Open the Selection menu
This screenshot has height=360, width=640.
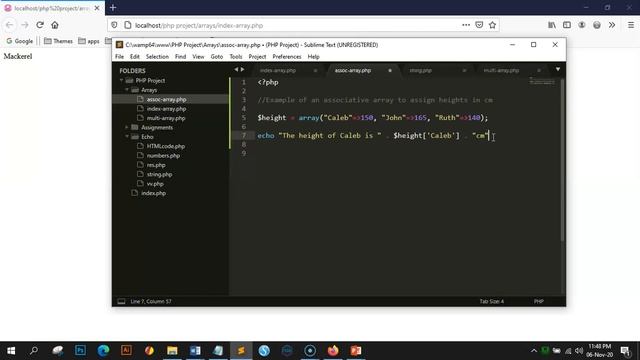click(157, 57)
